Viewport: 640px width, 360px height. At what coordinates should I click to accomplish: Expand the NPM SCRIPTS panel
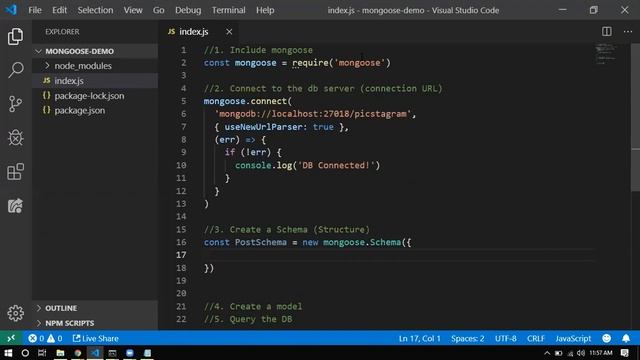pyautogui.click(x=95, y=323)
